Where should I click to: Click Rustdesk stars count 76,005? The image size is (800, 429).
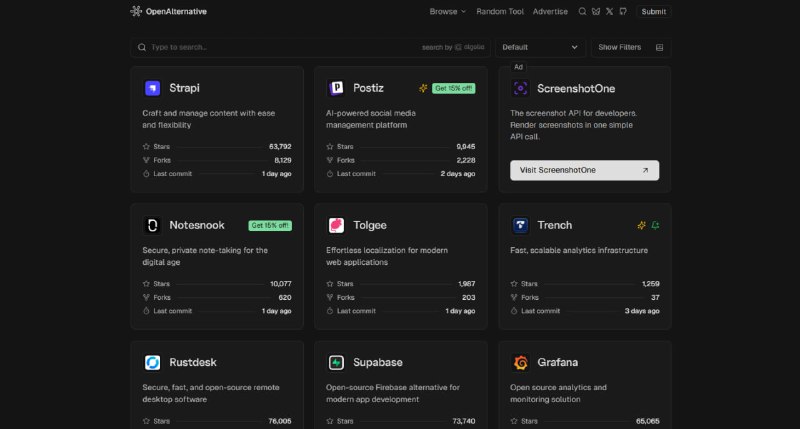[280, 421]
